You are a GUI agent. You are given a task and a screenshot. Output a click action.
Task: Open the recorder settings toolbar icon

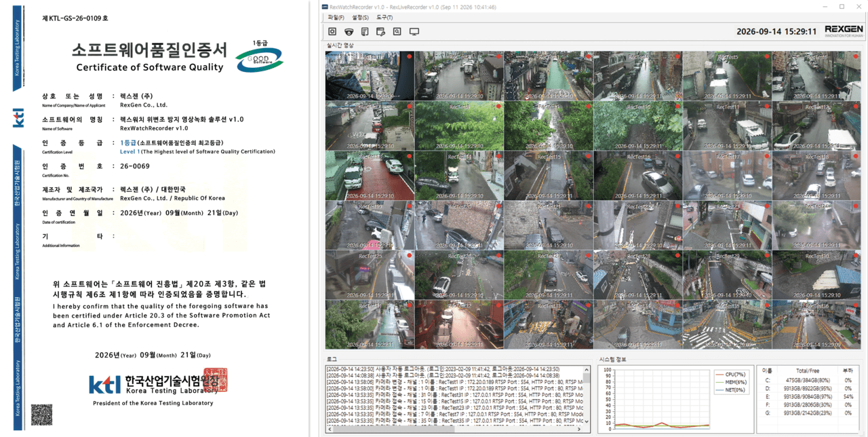click(x=332, y=32)
